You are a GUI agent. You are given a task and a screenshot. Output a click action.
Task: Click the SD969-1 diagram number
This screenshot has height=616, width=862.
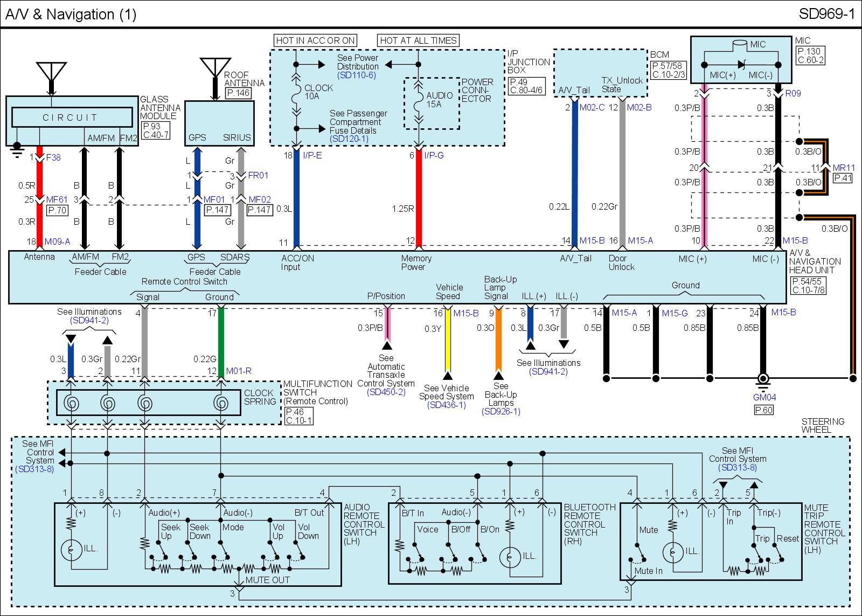[x=826, y=15]
